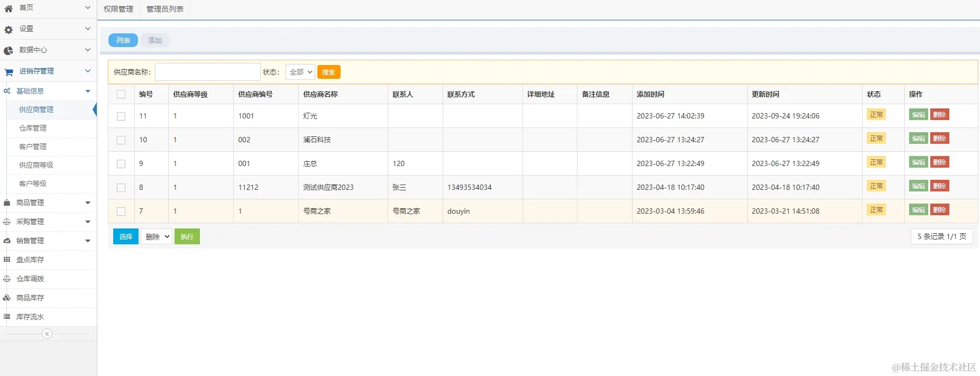The image size is (980, 376).
Task: Click the 正常 status badge for 号商之家
Action: click(x=876, y=210)
